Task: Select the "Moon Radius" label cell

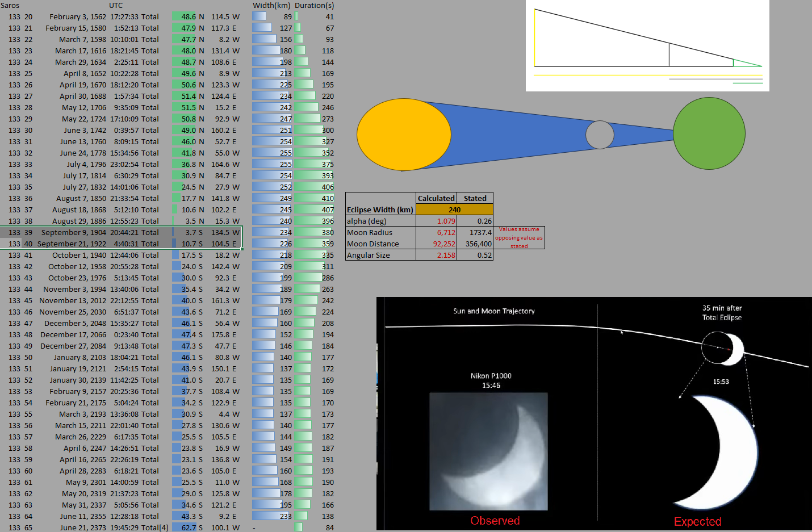Action: [380, 232]
